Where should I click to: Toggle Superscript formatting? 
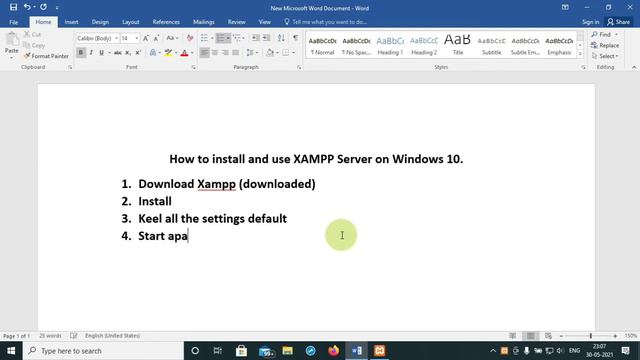(138, 53)
